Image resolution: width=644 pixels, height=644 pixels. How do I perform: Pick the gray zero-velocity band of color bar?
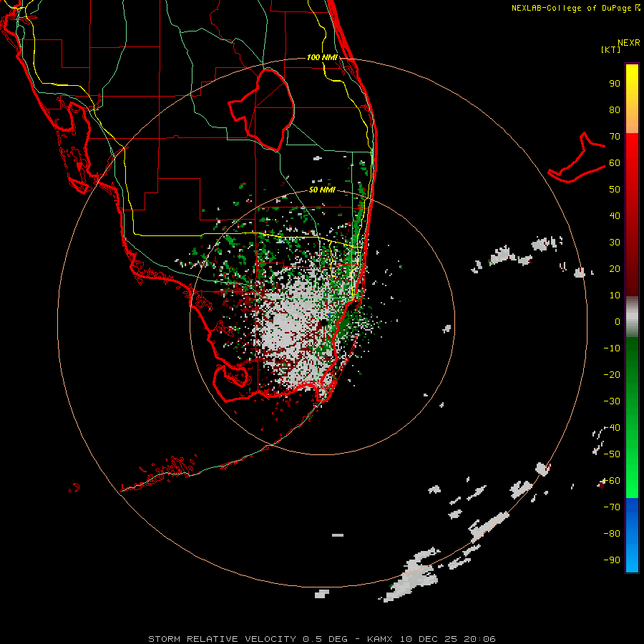click(632, 317)
